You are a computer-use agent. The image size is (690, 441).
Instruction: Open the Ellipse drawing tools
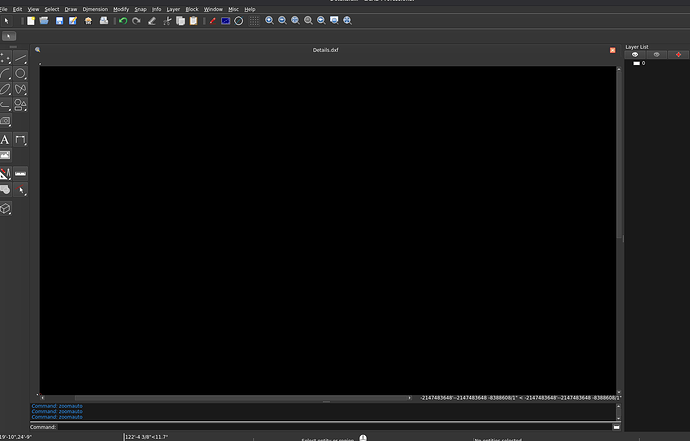(x=5, y=89)
